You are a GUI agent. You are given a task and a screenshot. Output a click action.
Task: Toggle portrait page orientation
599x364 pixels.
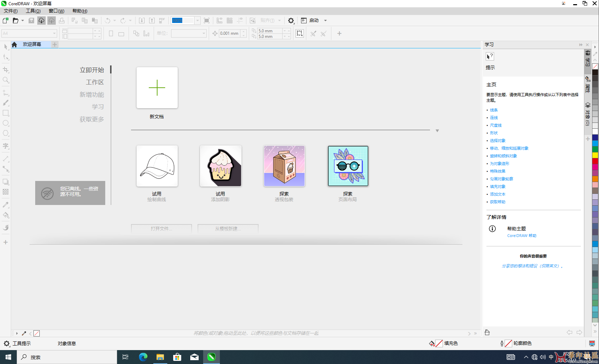click(x=111, y=34)
